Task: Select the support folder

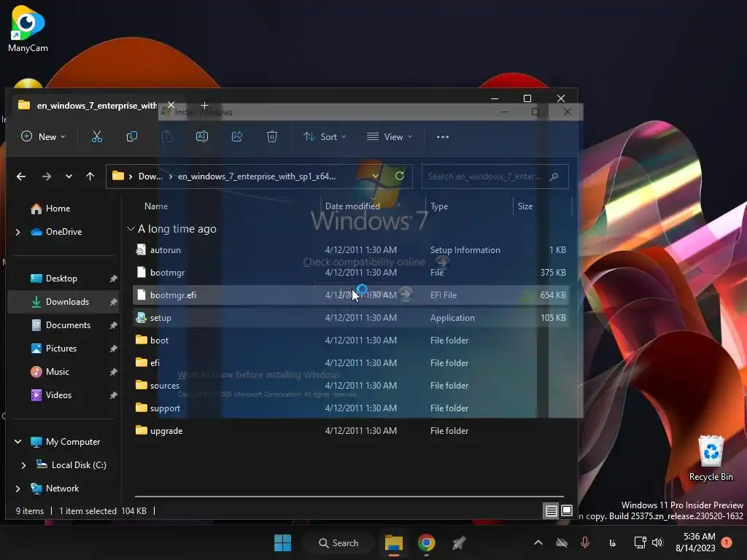Action: tap(351, 408)
